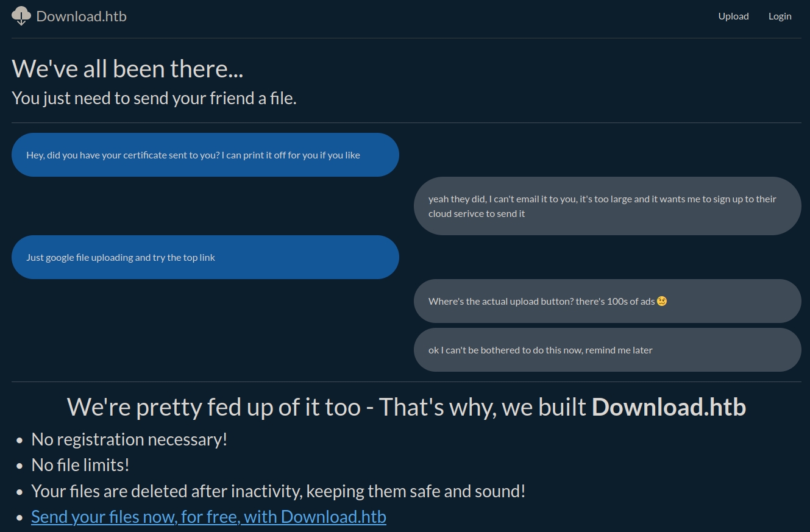
Task: Click the woozy face emoji in chat
Action: click(x=662, y=301)
